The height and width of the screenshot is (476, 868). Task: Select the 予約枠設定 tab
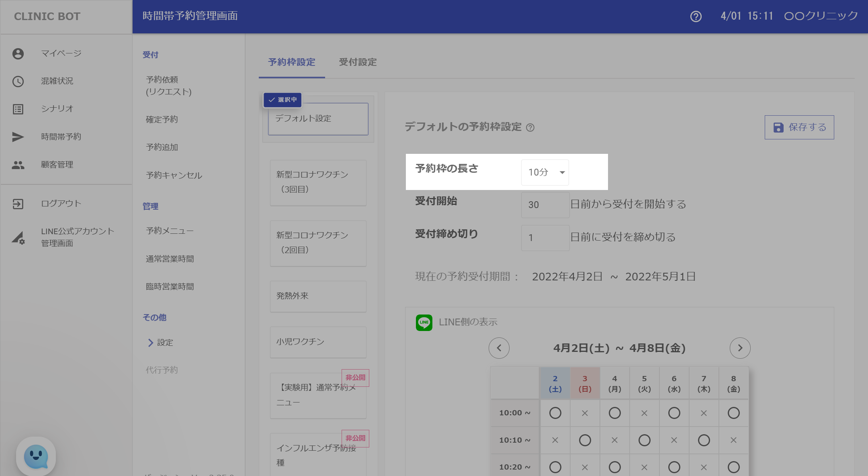292,62
